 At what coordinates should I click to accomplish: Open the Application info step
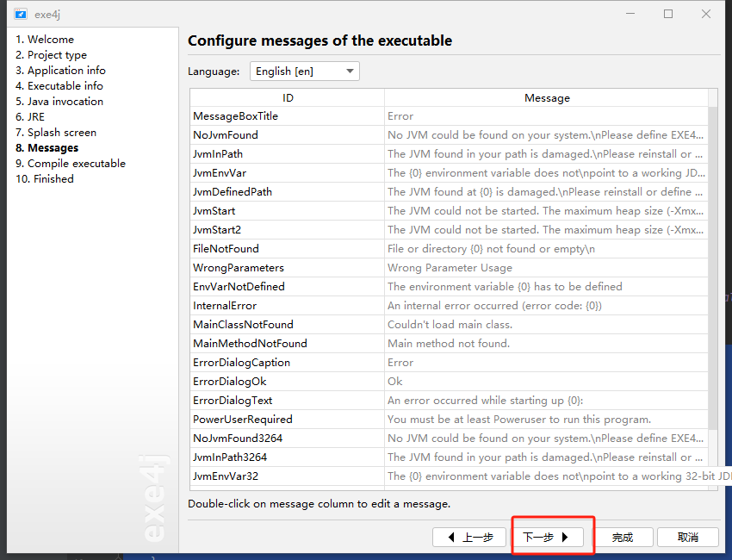pos(60,70)
